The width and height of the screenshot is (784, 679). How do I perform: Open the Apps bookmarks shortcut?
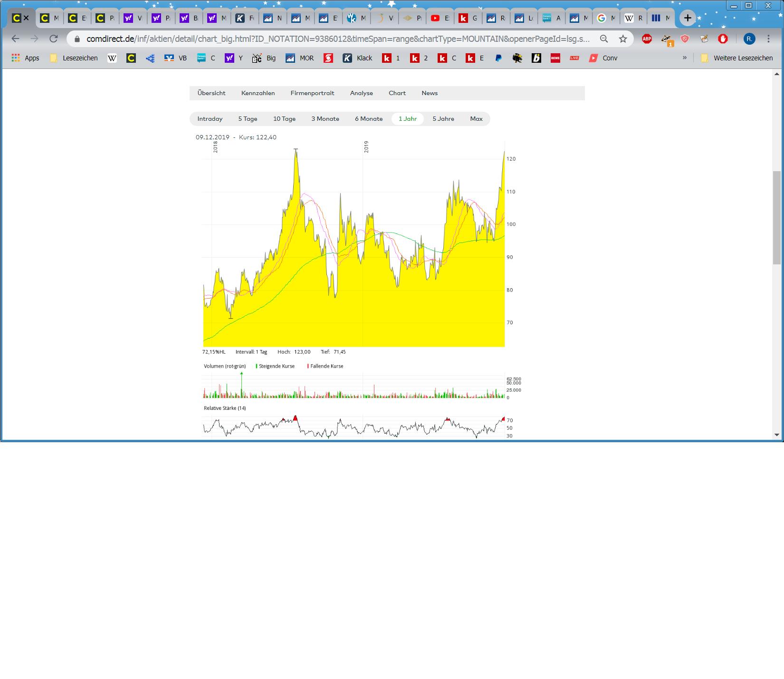coord(26,58)
